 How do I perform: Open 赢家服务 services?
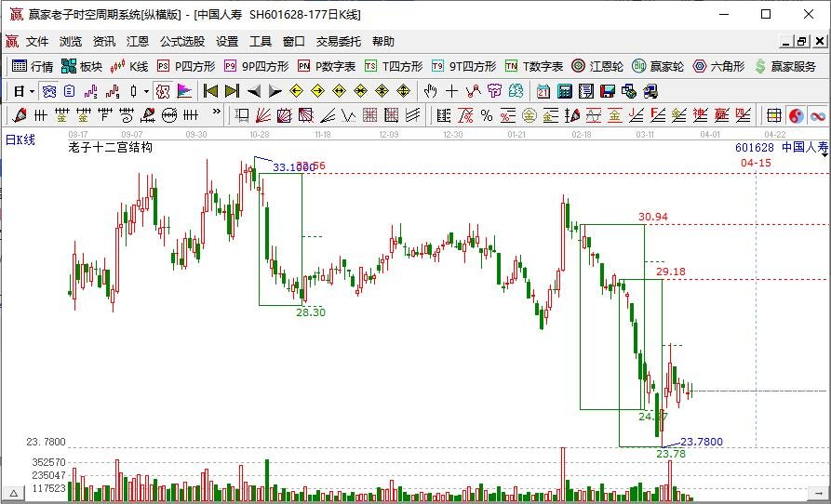[785, 66]
